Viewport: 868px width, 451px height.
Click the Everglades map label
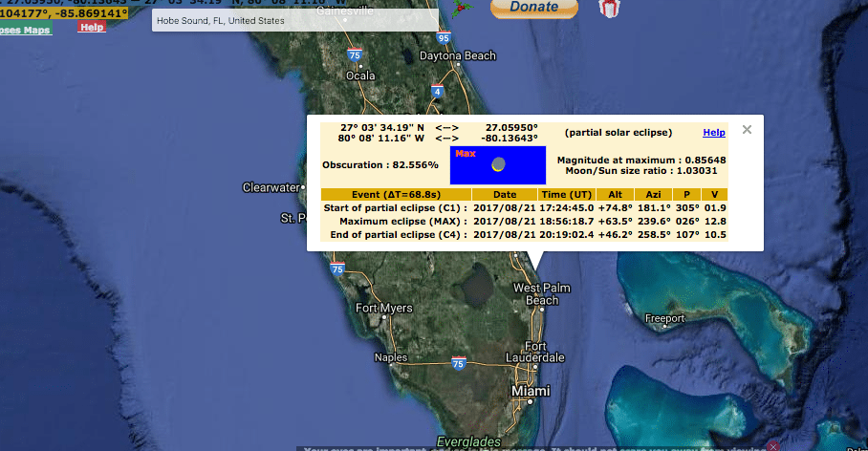tap(468, 442)
